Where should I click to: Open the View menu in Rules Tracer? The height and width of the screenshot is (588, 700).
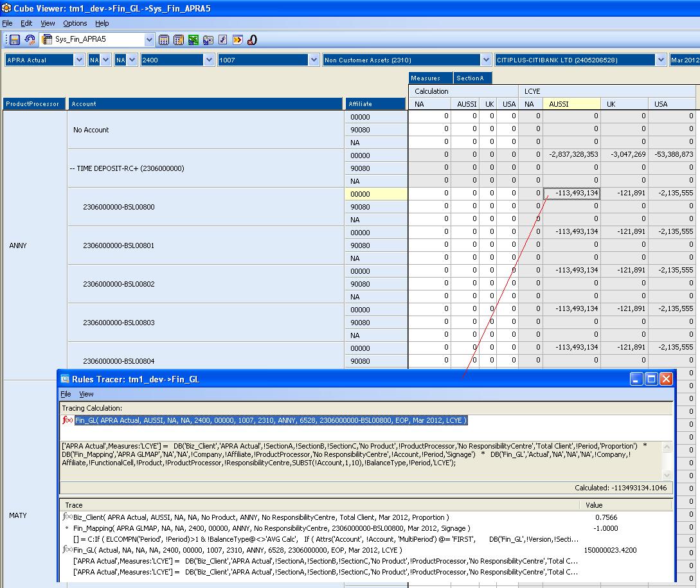coord(86,394)
